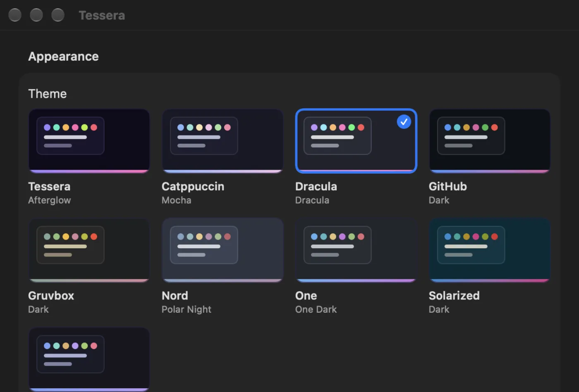The width and height of the screenshot is (579, 392).
Task: Apply the GitHub Dark theme preview
Action: [490, 141]
